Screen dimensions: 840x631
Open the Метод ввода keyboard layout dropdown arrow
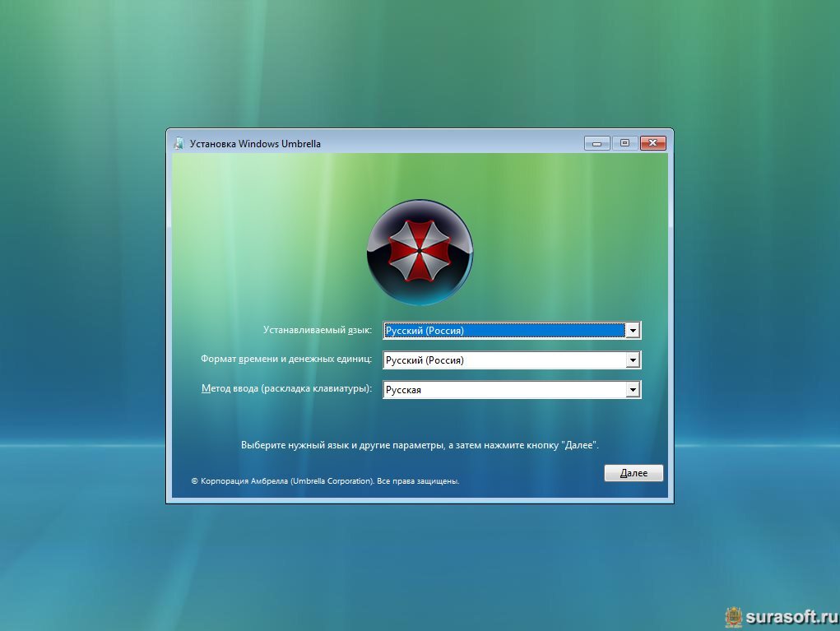coord(633,389)
